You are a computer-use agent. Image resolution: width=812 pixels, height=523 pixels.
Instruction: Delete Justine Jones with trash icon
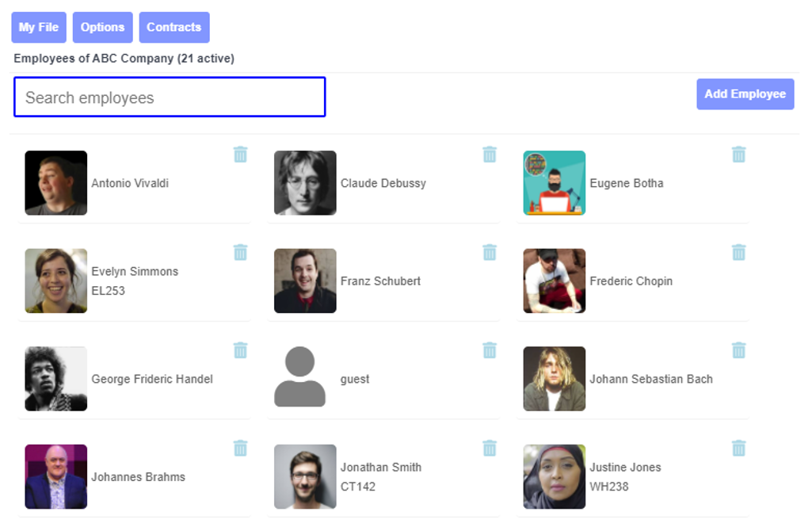coord(738,448)
